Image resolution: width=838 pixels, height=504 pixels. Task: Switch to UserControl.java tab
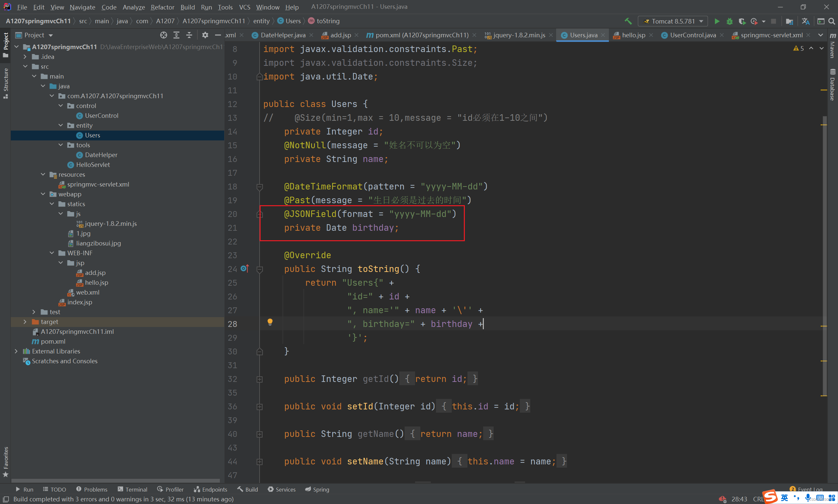pos(693,35)
